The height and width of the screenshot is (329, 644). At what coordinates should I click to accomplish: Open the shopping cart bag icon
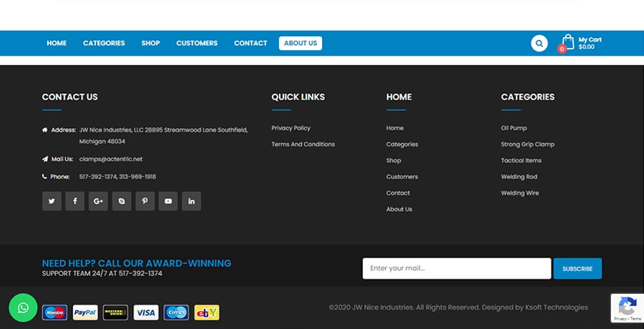pos(567,42)
